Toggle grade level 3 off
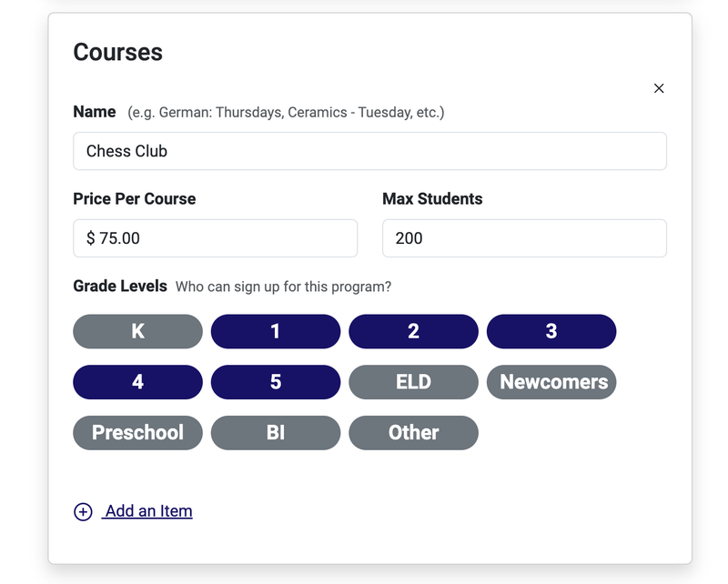The image size is (728, 584). [551, 331]
